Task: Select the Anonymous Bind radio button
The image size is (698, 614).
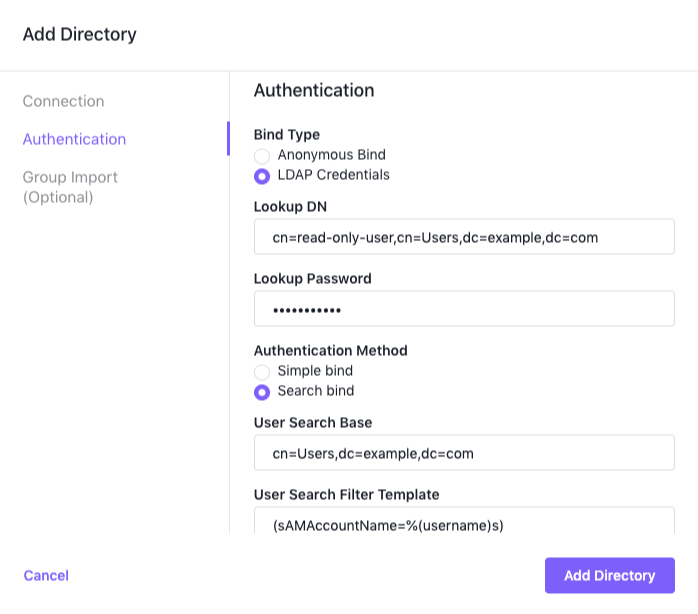Action: (262, 156)
